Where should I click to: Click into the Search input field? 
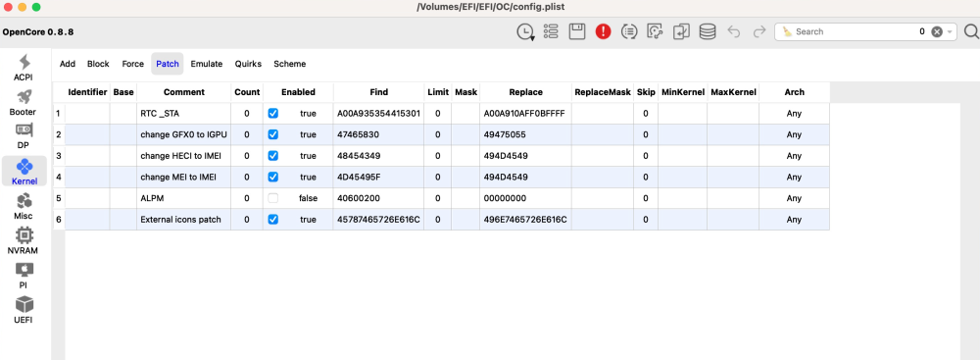click(x=854, y=31)
